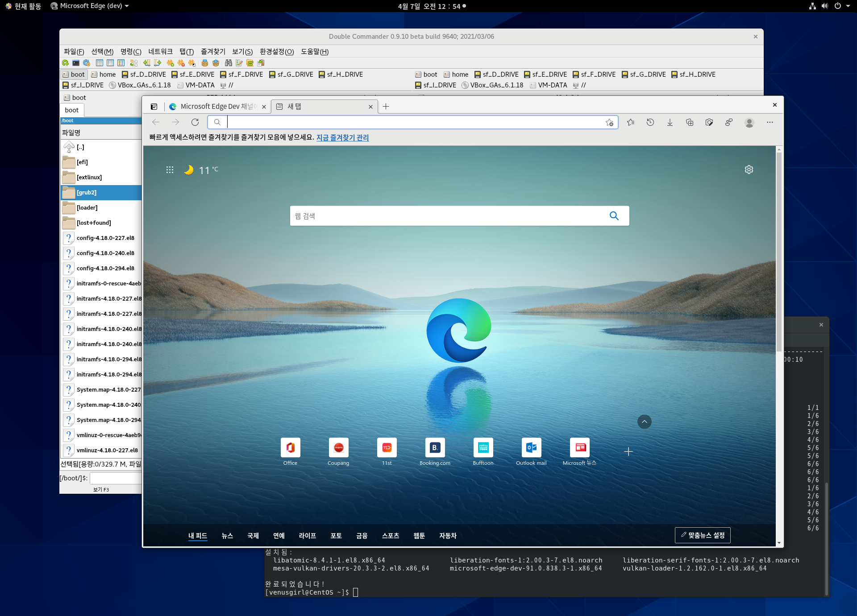Viewport: 857px width, 616px height.
Task: Open Edge Collections icon
Action: 690,122
